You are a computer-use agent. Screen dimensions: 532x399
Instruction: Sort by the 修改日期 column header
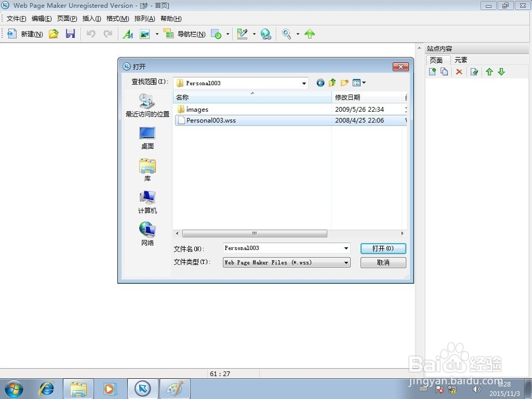(x=367, y=97)
